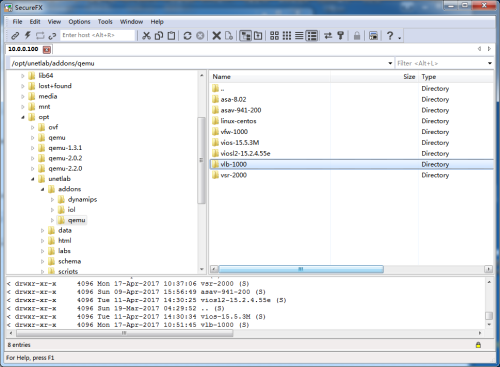Select the 10.0.0.100 session tab
Screen dimensions: 500x367
(x=23, y=49)
